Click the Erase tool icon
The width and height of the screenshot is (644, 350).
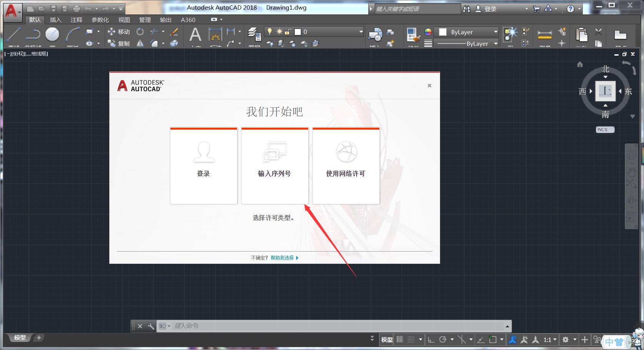click(174, 32)
